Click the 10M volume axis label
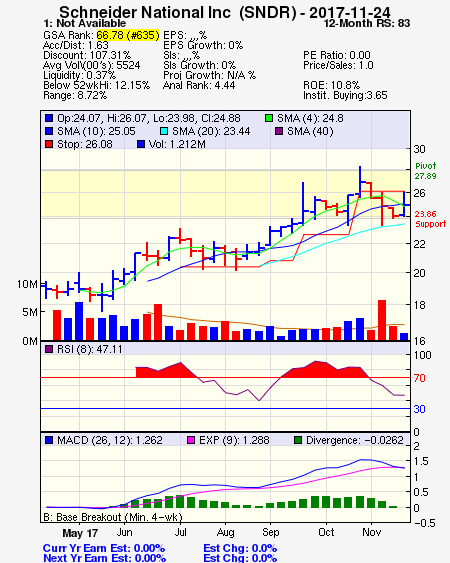This screenshot has width=450, height=563. pyautogui.click(x=27, y=284)
